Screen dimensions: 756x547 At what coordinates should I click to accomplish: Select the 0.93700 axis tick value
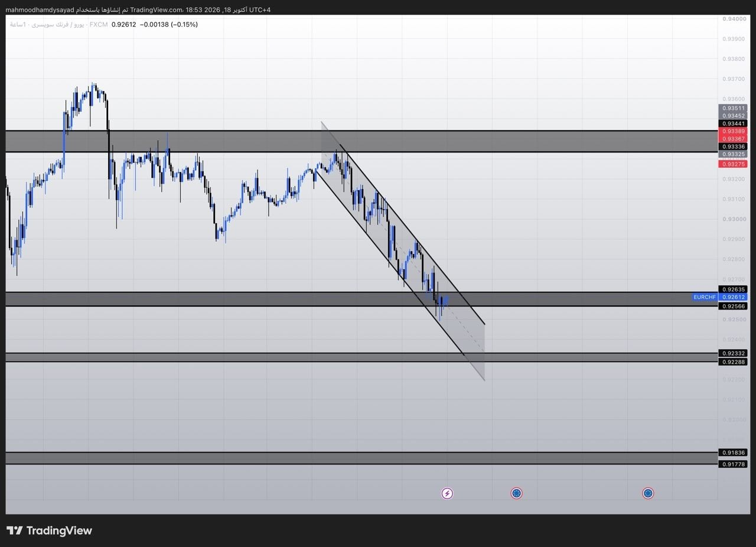[733, 79]
